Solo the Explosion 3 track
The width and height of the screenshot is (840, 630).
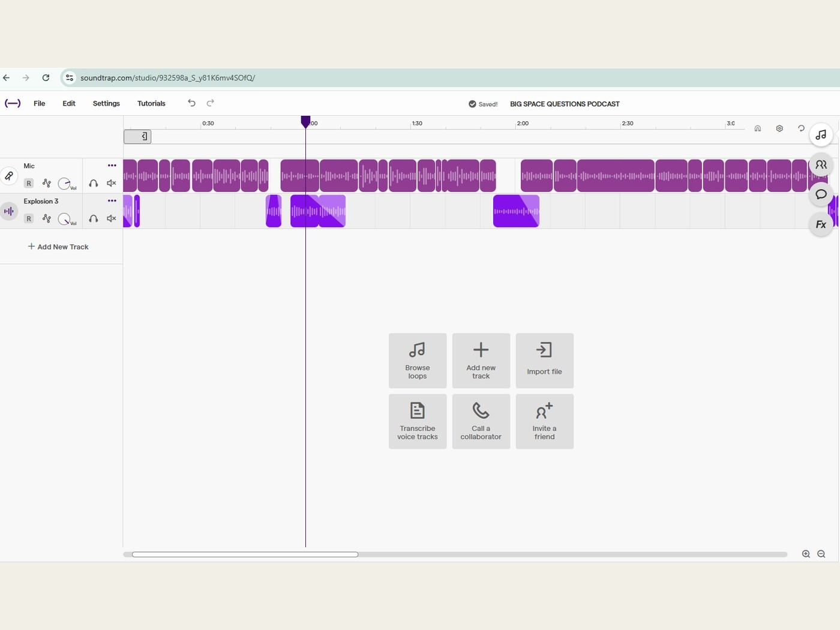[93, 218]
